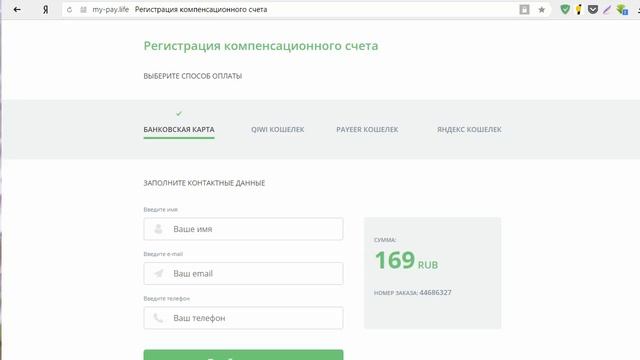Open the Yandex home icon

click(x=45, y=9)
